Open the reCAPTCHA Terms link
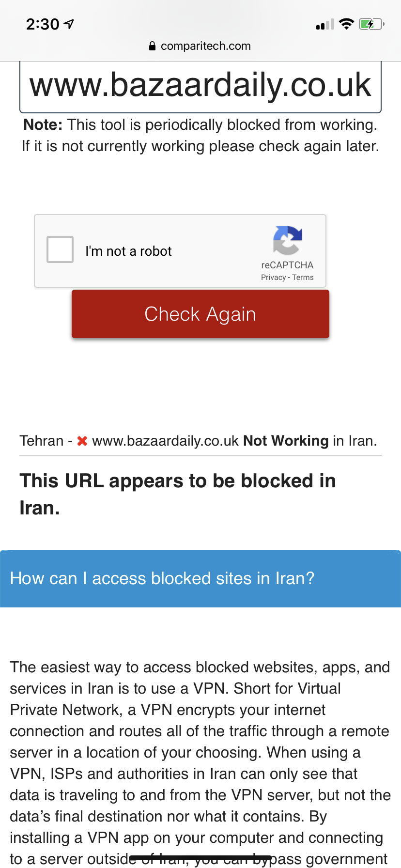This screenshot has height=868, width=401. pos(303,278)
